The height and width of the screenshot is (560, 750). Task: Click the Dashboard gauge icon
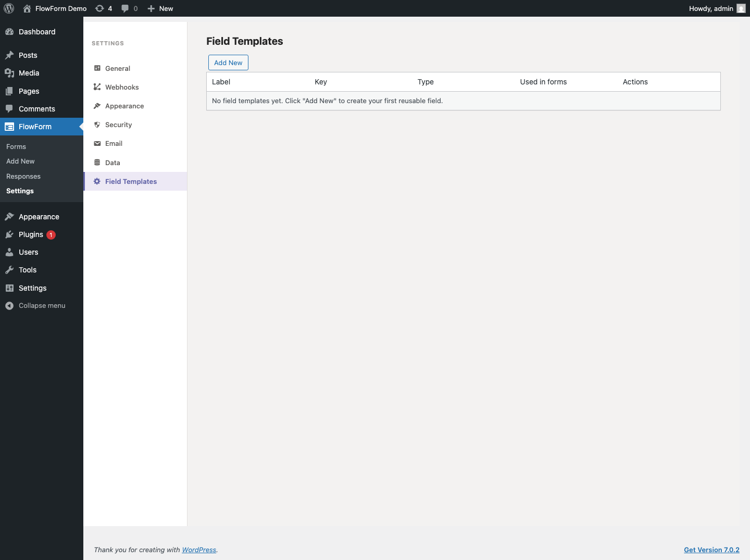[9, 32]
